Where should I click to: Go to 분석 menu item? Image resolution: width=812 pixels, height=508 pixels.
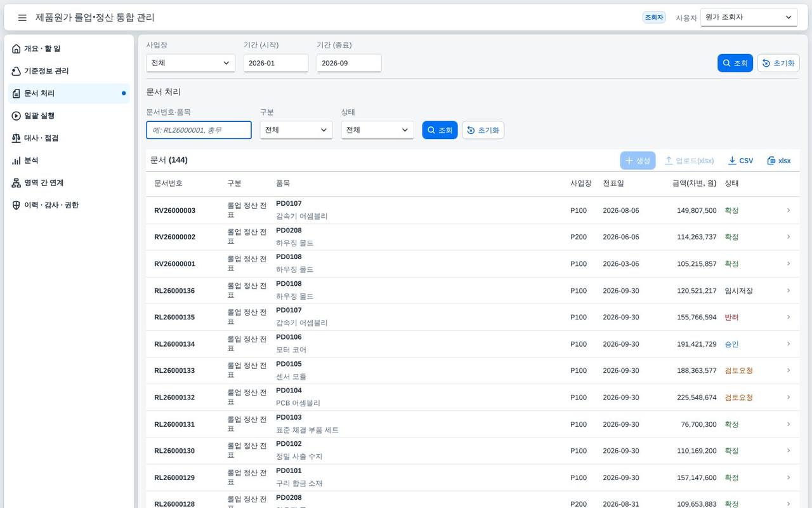69,161
